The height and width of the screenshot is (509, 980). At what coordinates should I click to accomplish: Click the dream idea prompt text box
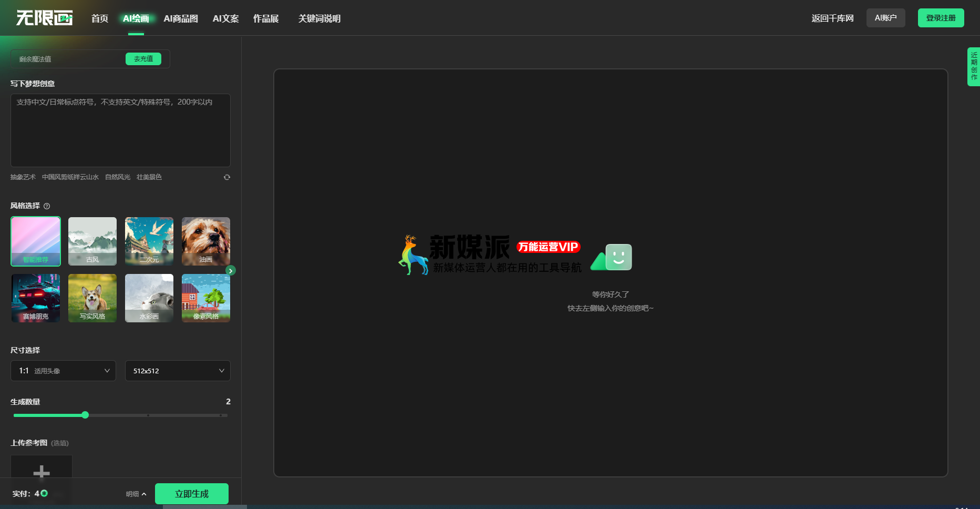tap(120, 130)
